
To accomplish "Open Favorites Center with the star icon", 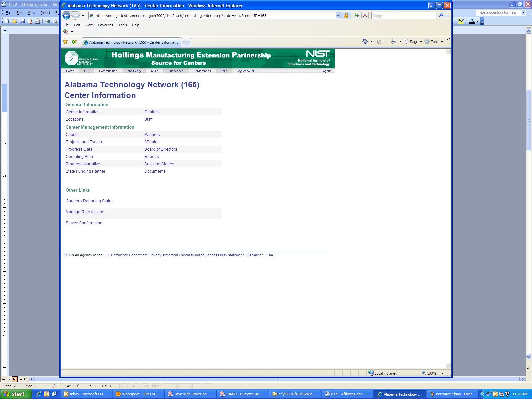I will coord(66,42).
